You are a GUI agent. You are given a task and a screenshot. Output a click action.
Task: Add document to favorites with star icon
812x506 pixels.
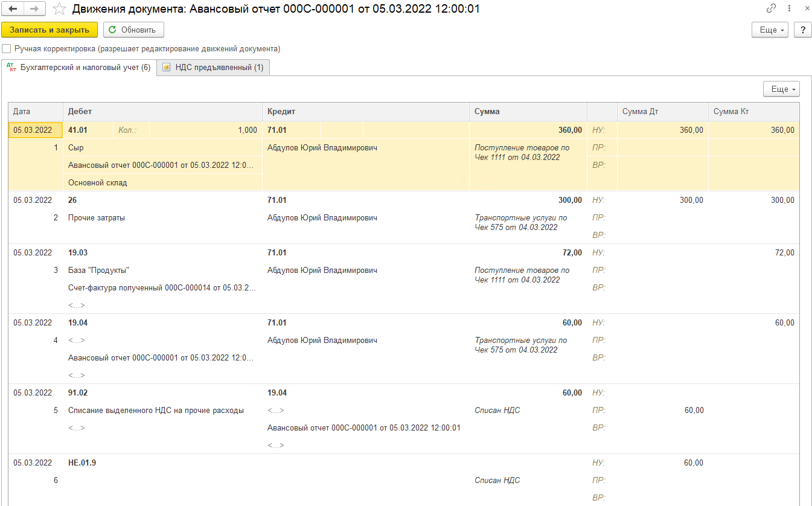[59, 9]
